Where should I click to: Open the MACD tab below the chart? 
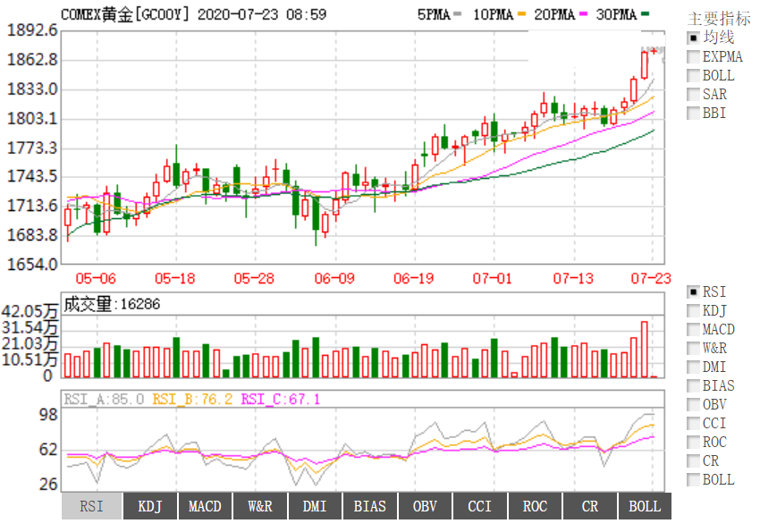(205, 506)
